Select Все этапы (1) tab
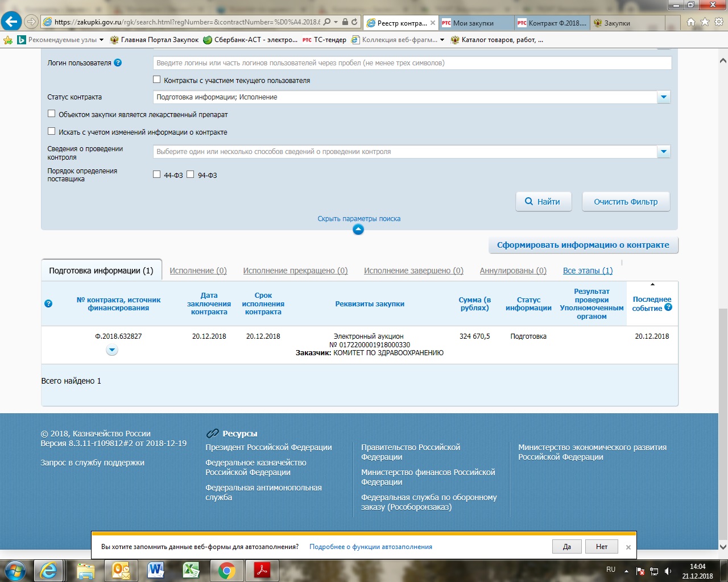Viewport: 728px width, 582px height. coord(588,271)
